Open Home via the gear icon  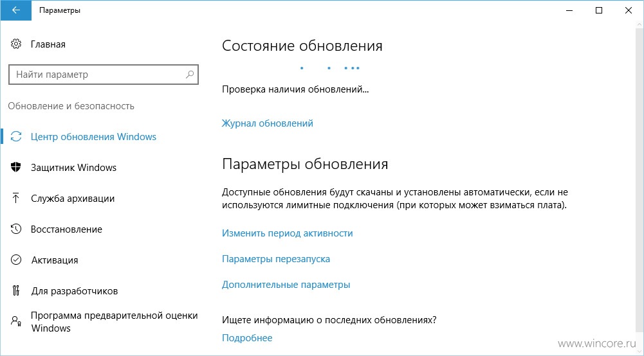coord(16,44)
